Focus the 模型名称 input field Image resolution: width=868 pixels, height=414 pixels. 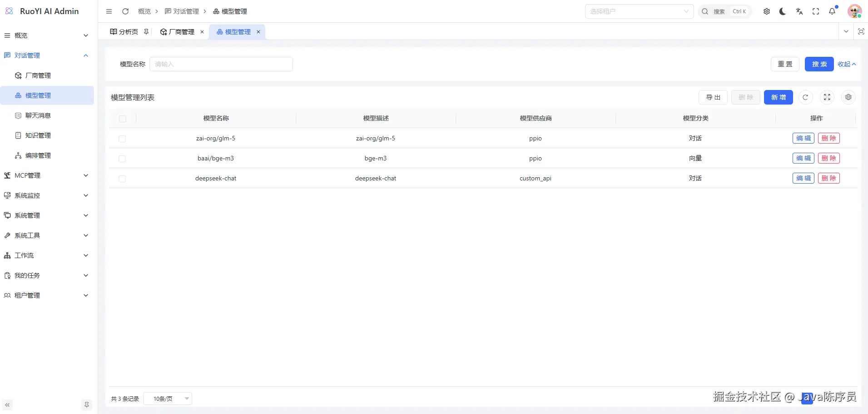coord(221,64)
